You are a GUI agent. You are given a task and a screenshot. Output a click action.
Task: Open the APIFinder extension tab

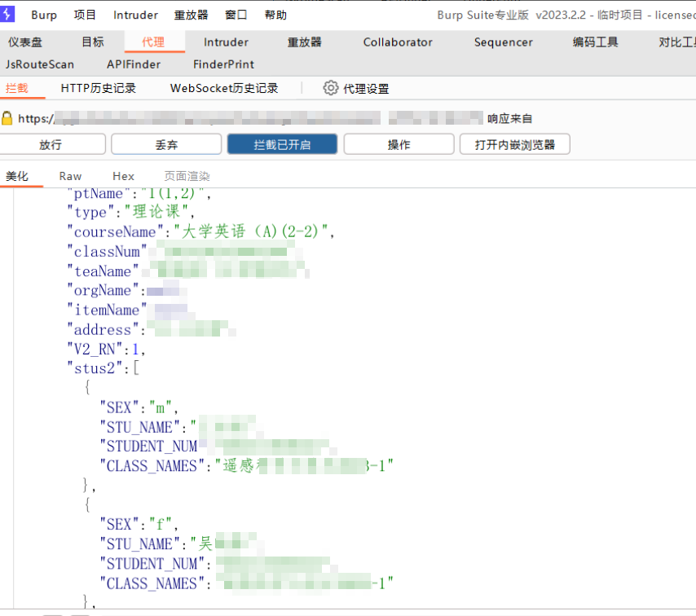coord(134,64)
